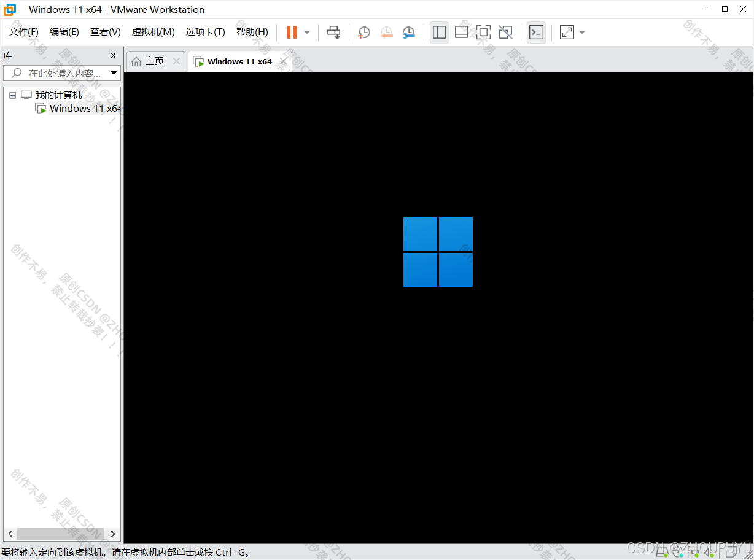Screen dimensions: 754x560
Task: Open the 虚拟机(M) menu
Action: click(x=154, y=32)
